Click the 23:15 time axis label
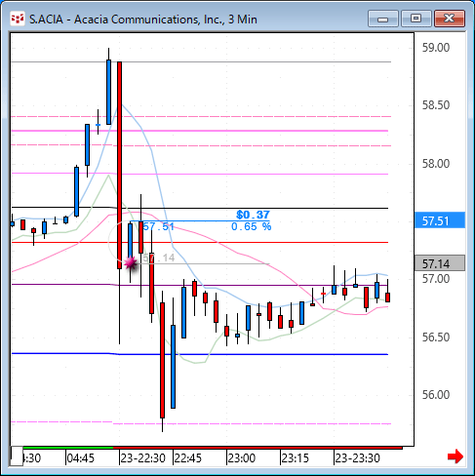 click(x=296, y=458)
